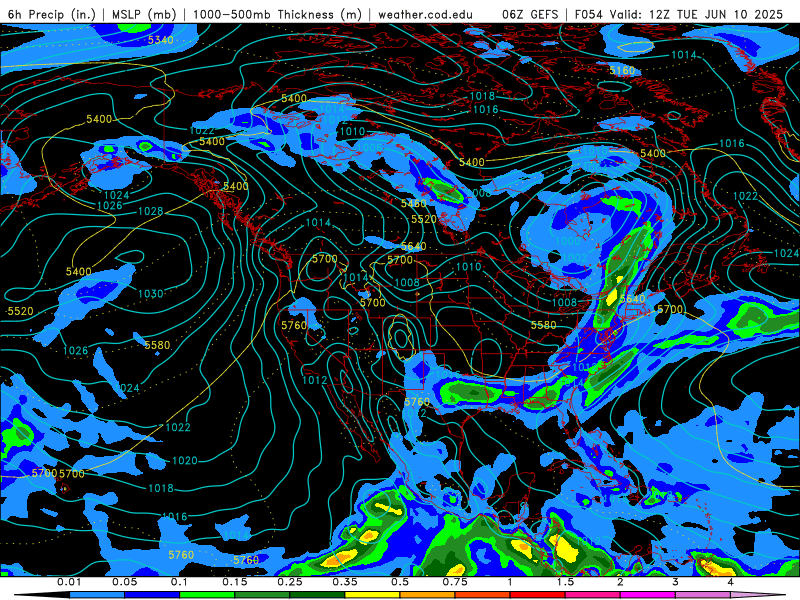Click the '6h Precip (in.)' header text
Viewport: 800px width, 600px height.
click(52, 14)
